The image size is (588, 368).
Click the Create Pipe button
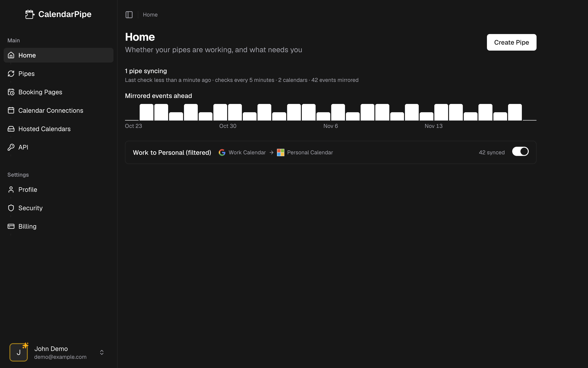(x=512, y=42)
